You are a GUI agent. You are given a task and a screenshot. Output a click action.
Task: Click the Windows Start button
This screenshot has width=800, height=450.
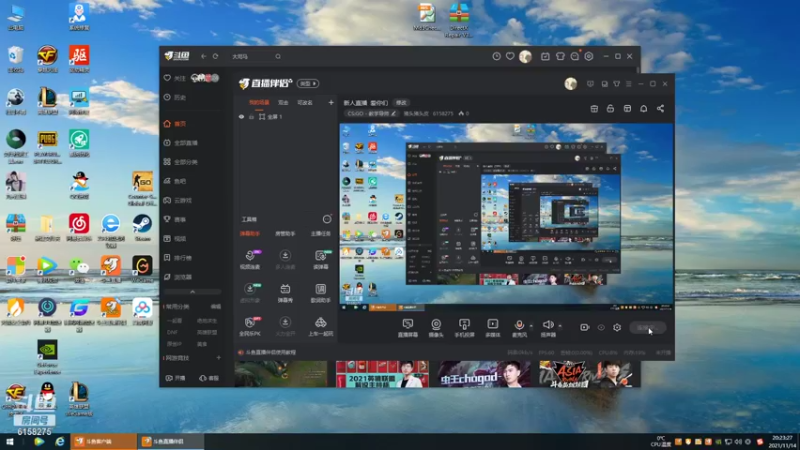tap(9, 442)
